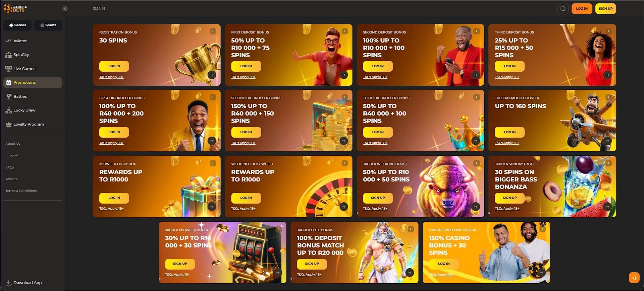Viewport: 644px width, 291px height.
Task: Collapse the sidebar with the chevron button
Action: pos(65,9)
